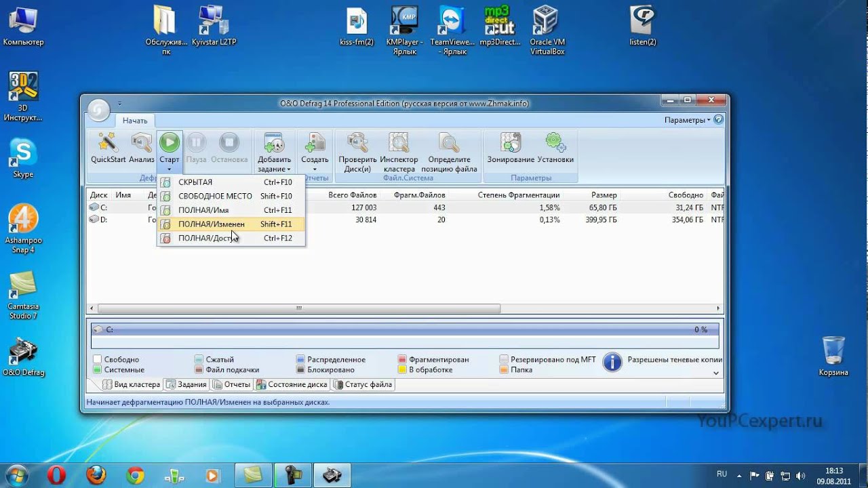Open Инспектор кластера tool

(x=399, y=143)
